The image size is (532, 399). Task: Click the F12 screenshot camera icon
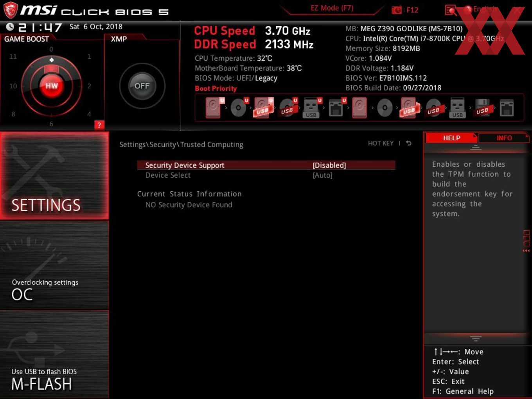point(397,10)
